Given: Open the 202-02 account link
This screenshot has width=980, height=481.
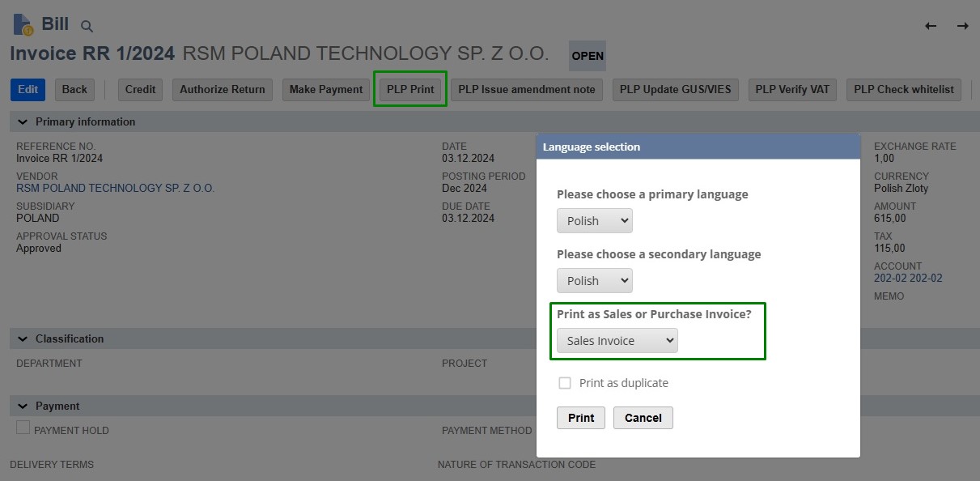Looking at the screenshot, I should [908, 278].
